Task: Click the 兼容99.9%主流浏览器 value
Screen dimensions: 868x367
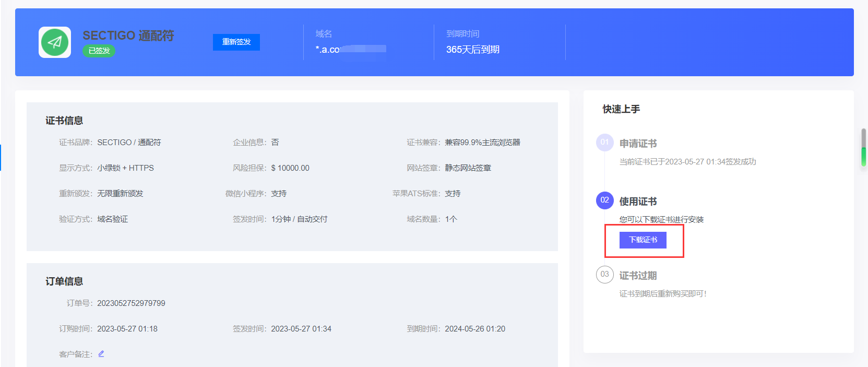Action: 482,143
